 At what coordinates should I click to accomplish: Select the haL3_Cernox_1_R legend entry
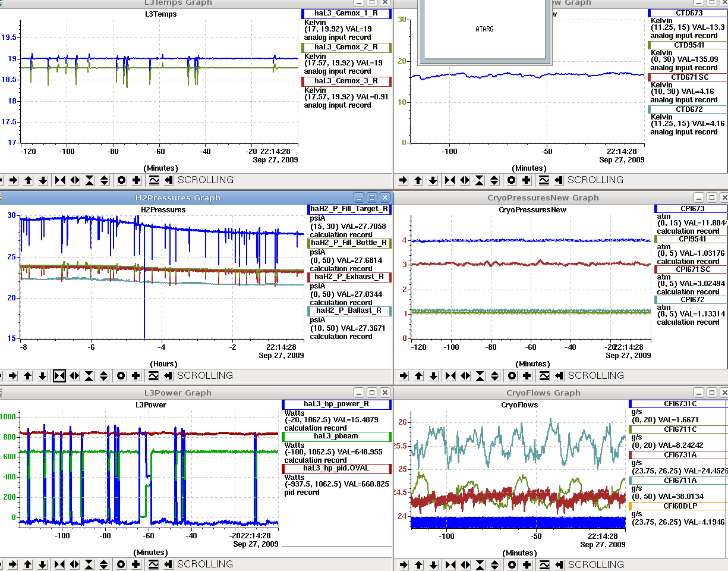coord(346,14)
